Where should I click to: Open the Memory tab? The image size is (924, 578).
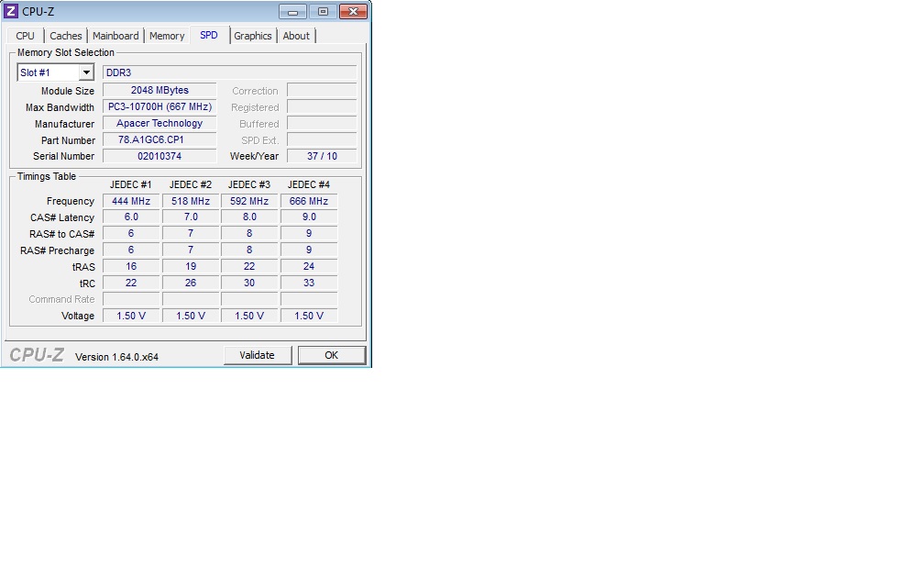pyautogui.click(x=167, y=36)
